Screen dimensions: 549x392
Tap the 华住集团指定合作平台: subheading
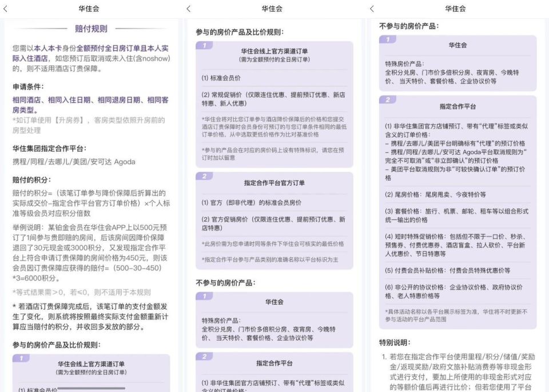point(49,149)
